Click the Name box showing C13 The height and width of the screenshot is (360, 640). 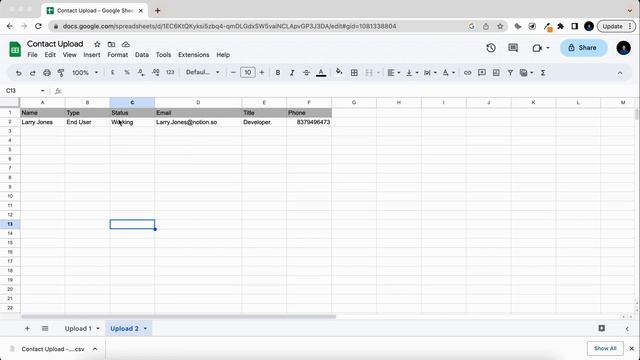[x=24, y=91]
